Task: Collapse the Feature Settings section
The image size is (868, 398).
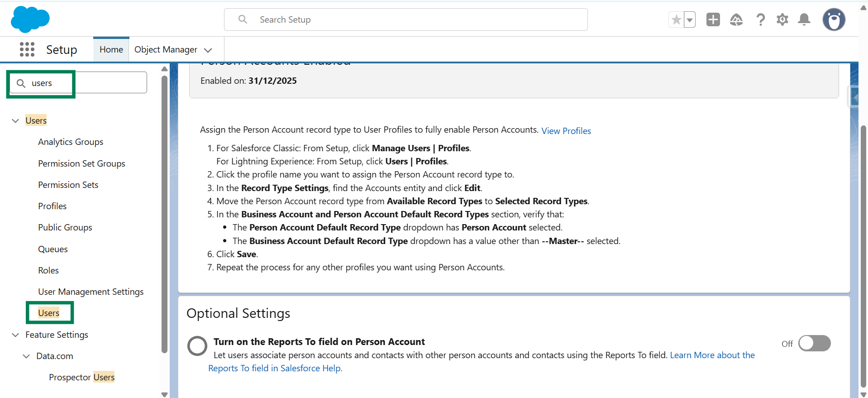Action: (x=15, y=335)
